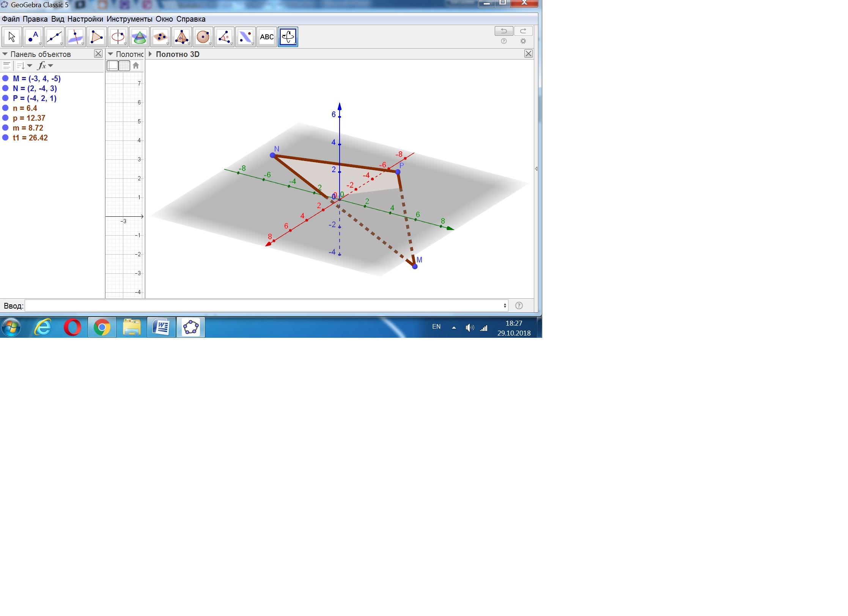Open the Инструменты menu
This screenshot has height=616, width=848.
point(129,19)
